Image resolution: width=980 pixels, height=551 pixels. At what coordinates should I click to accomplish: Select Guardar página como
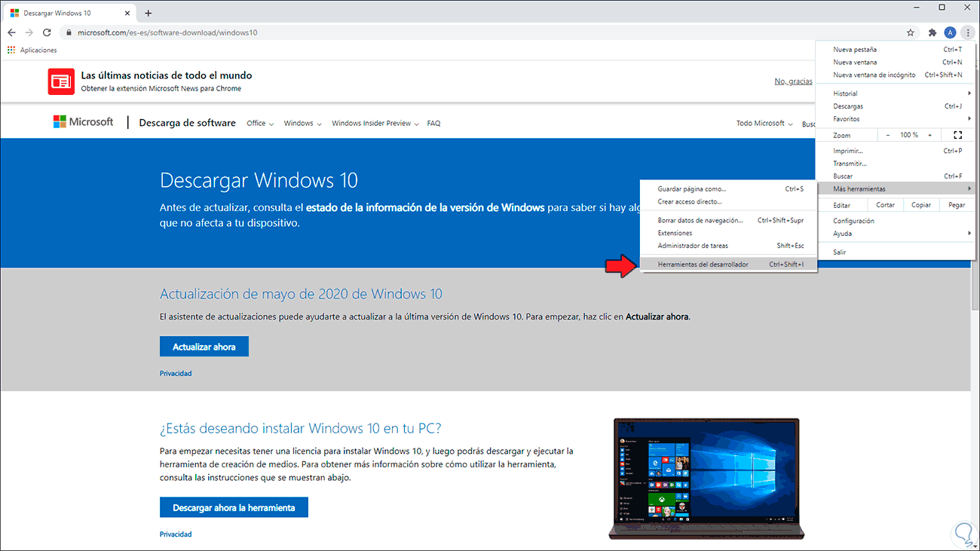pyautogui.click(x=727, y=189)
